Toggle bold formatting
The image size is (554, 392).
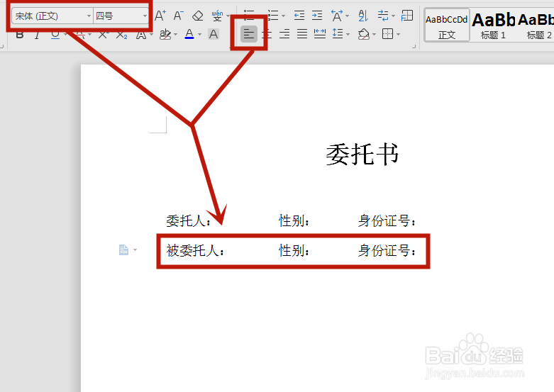(20, 35)
